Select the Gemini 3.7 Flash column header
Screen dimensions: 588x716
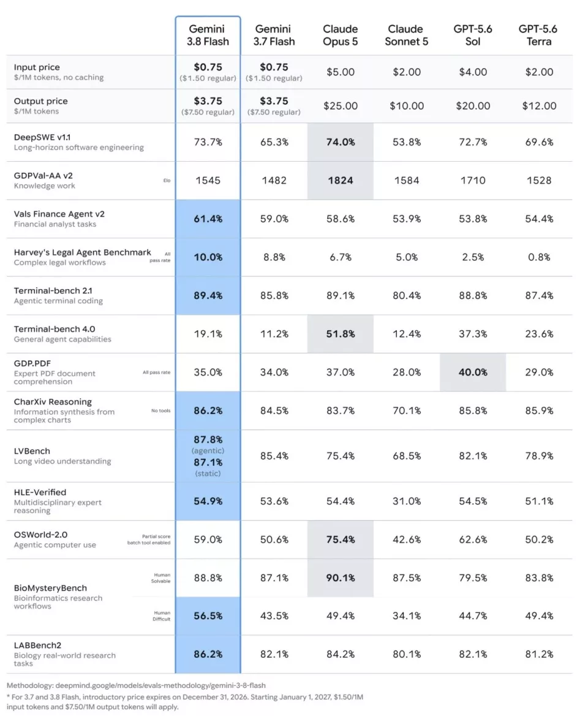(x=274, y=35)
